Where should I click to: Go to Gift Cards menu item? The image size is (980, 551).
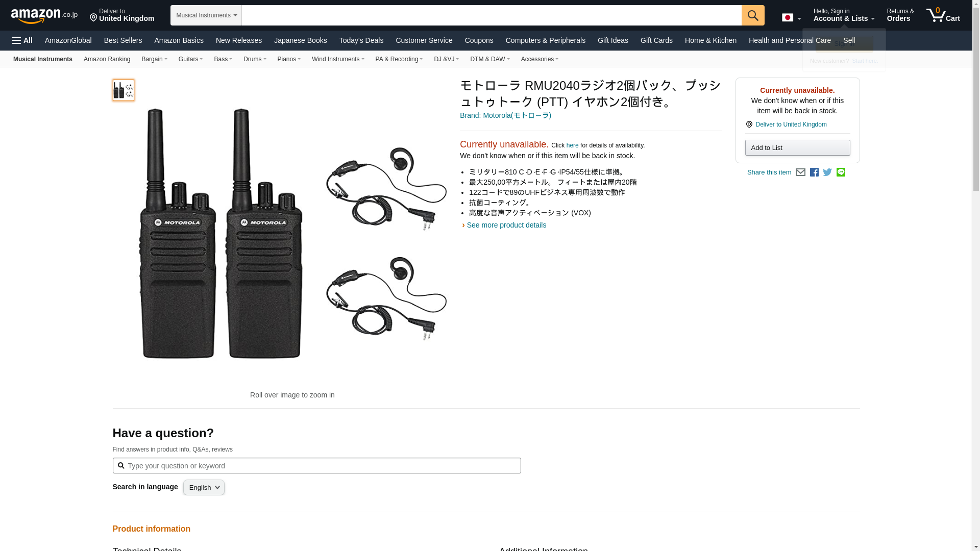click(656, 40)
